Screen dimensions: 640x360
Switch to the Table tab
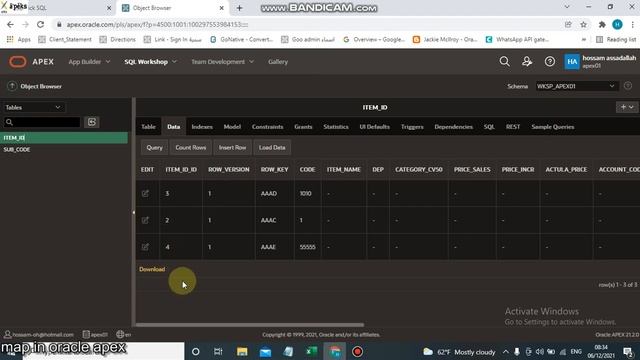[x=148, y=127]
